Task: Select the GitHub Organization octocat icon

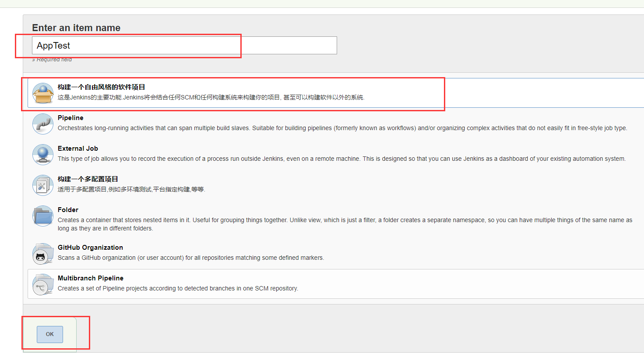Action: (43, 254)
